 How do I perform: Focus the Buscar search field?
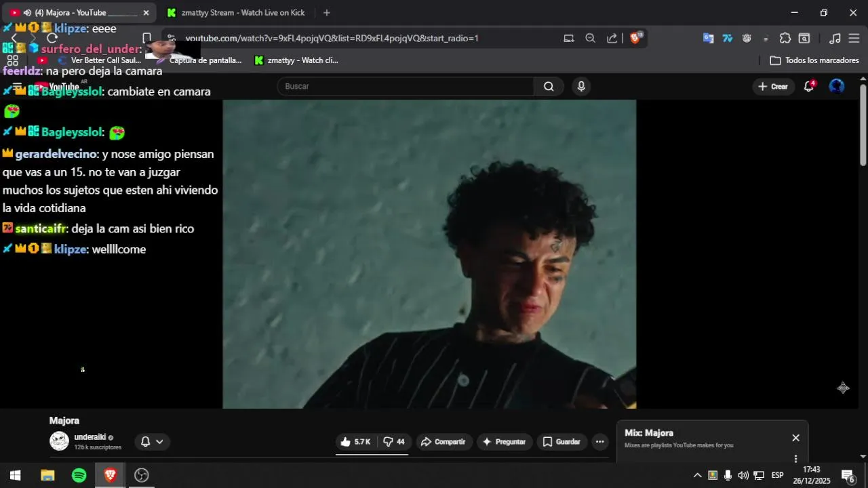point(405,86)
